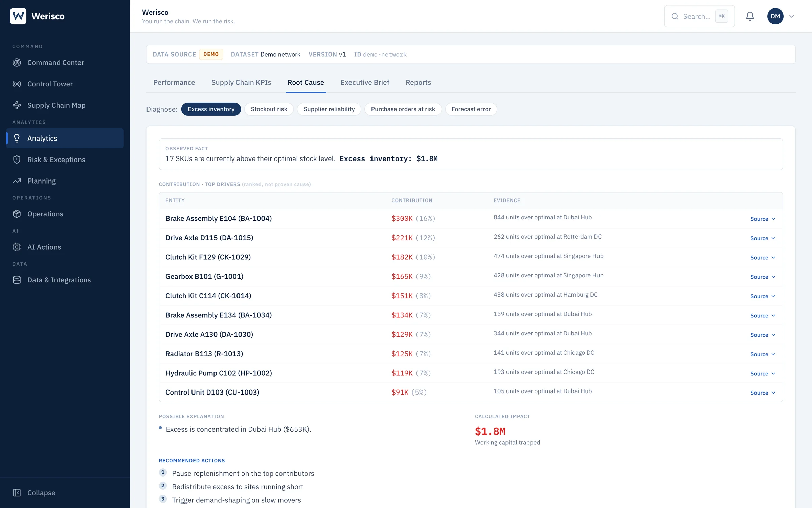This screenshot has height=508, width=812.
Task: Select the Root Cause tab
Action: pyautogui.click(x=306, y=83)
